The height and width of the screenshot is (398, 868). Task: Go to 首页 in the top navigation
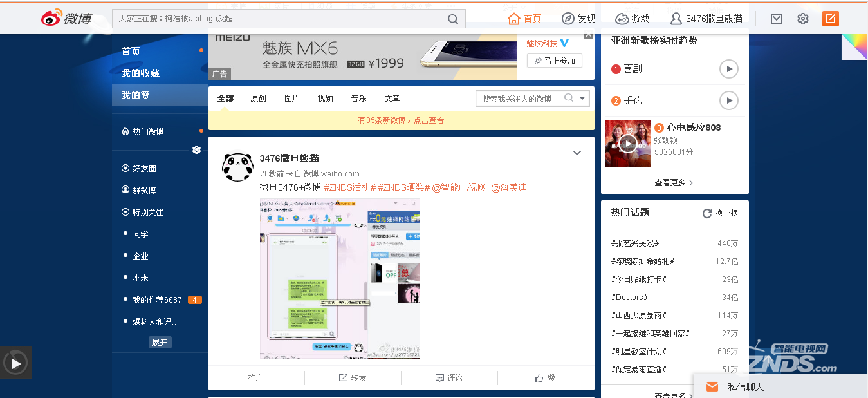click(x=524, y=19)
